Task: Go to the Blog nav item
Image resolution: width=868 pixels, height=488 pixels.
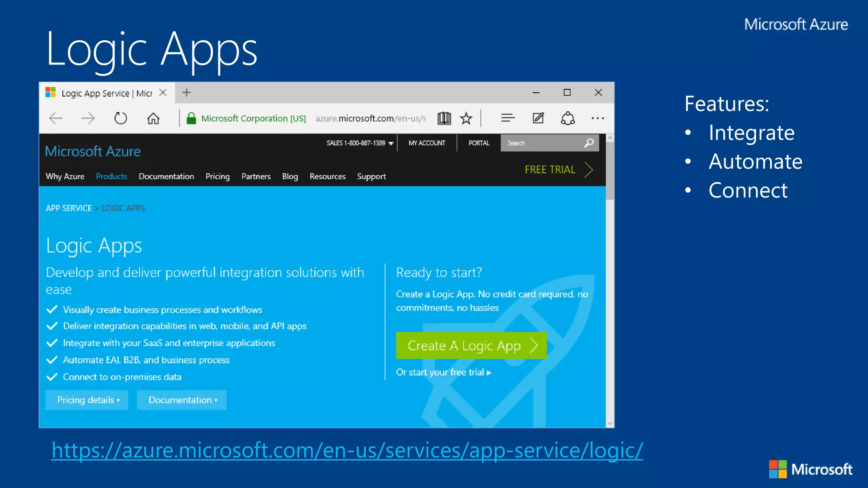Action: 290,176
